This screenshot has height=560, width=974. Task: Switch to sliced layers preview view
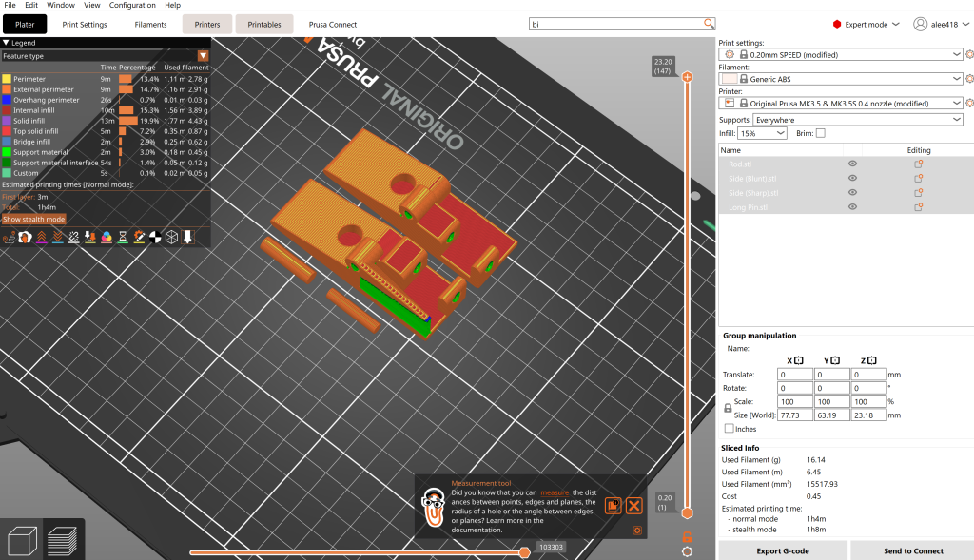[x=62, y=541]
